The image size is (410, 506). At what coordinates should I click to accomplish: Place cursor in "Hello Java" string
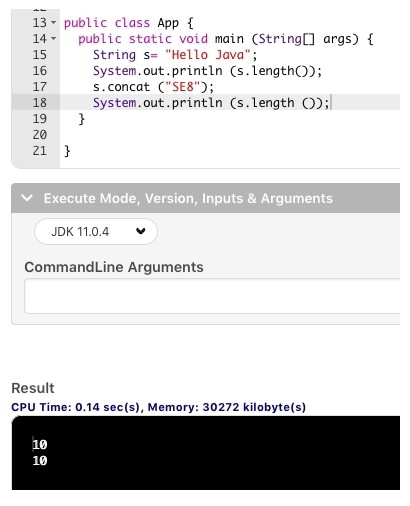point(208,55)
